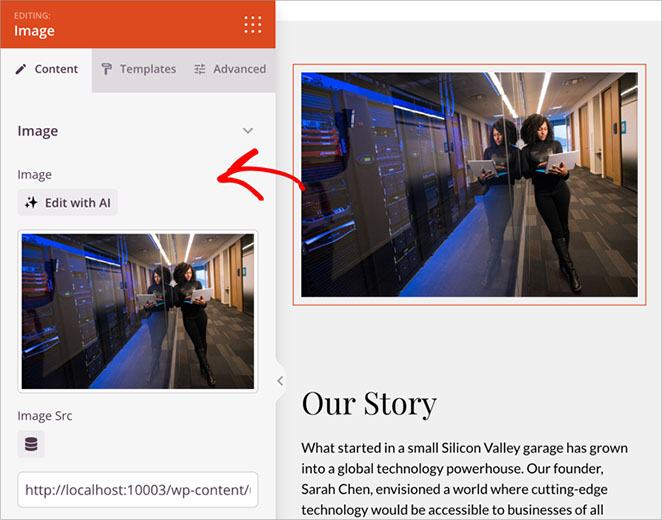The height and width of the screenshot is (520, 662).
Task: Go to the Advanced tab
Action: pyautogui.click(x=229, y=69)
